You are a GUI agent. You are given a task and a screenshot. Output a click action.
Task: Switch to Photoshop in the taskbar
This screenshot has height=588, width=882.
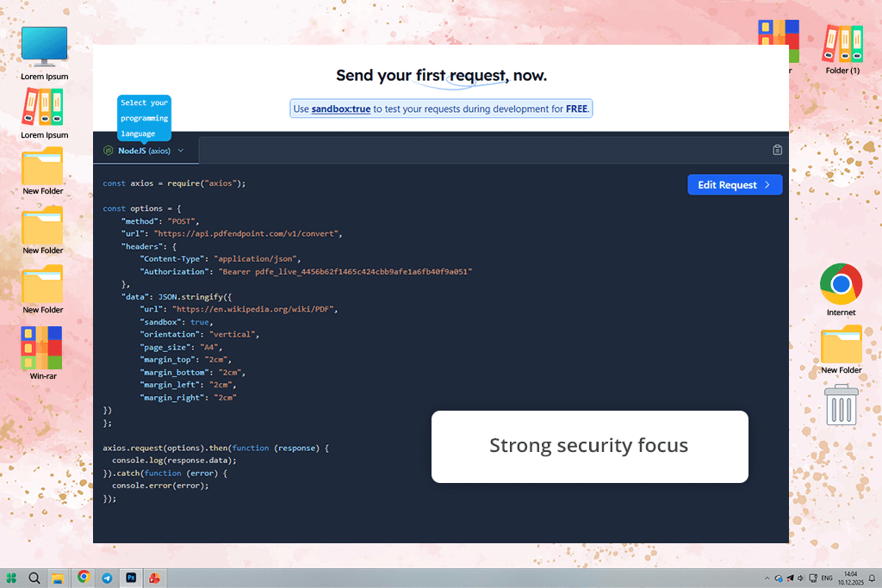point(131,578)
